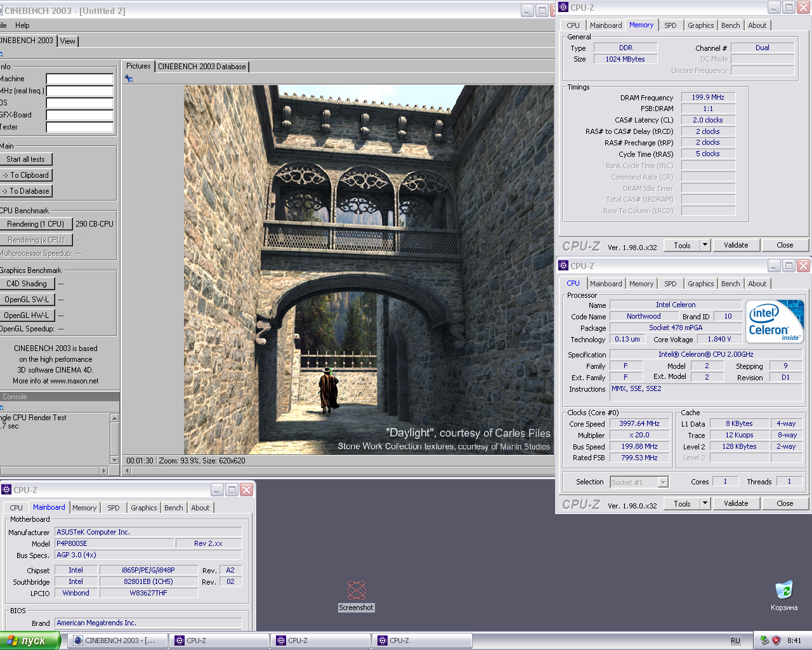Click the Close button in the Memory CPU-Z window
812x650 pixels.
(785, 245)
